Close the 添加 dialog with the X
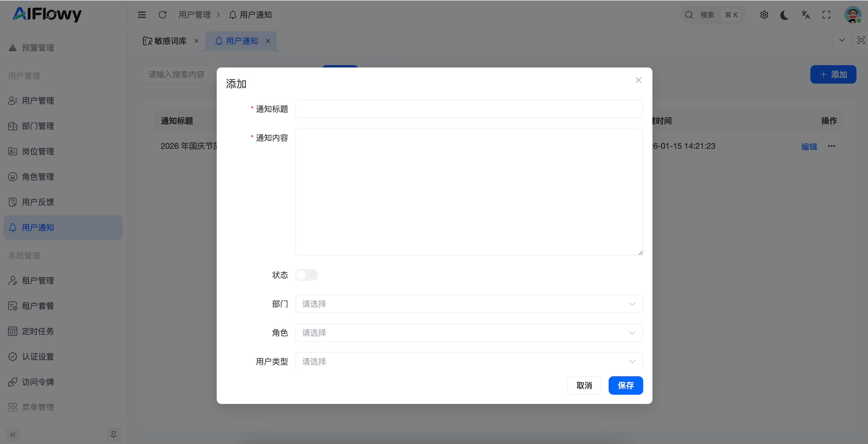 coord(638,80)
